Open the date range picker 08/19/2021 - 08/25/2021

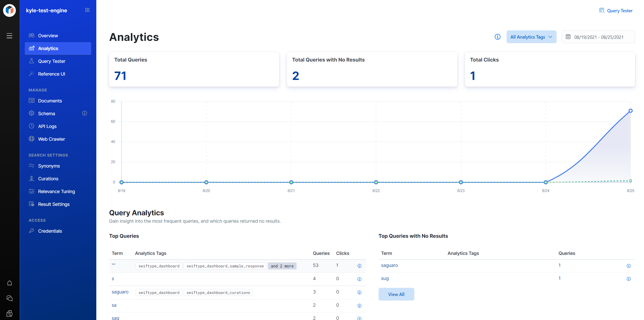coord(599,37)
